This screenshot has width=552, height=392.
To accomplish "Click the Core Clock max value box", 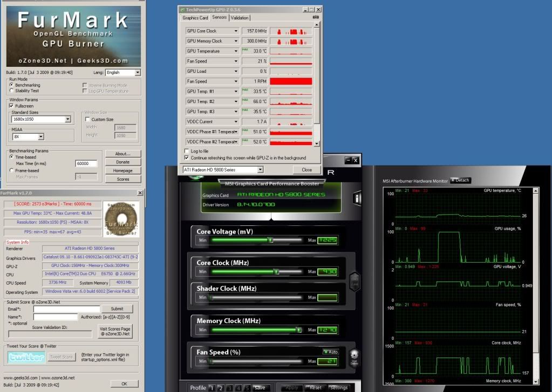I will click(x=328, y=272).
